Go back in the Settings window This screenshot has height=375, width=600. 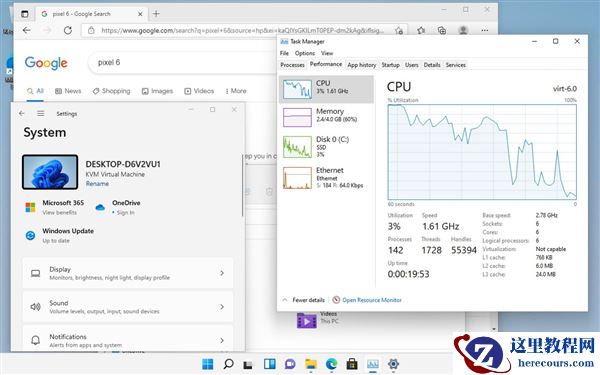coord(22,113)
